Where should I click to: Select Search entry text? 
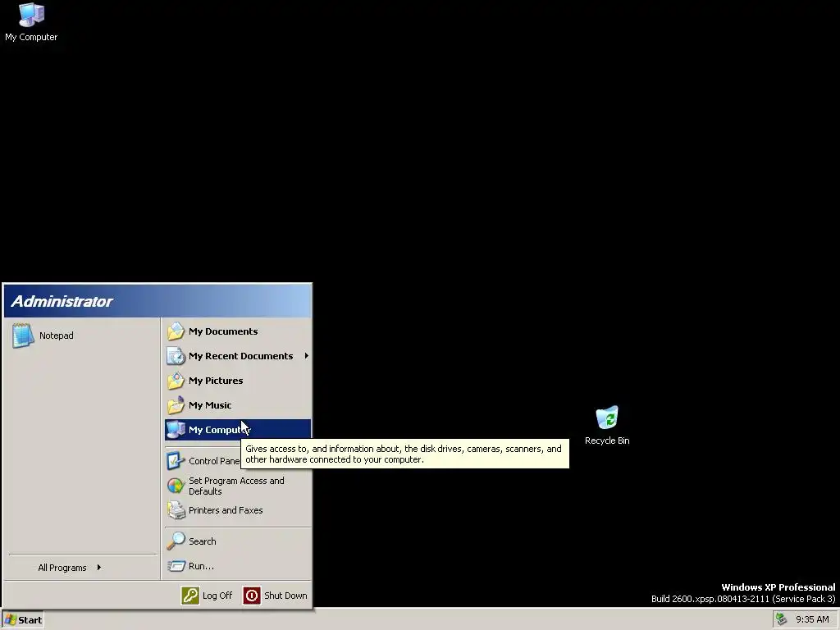click(x=203, y=541)
